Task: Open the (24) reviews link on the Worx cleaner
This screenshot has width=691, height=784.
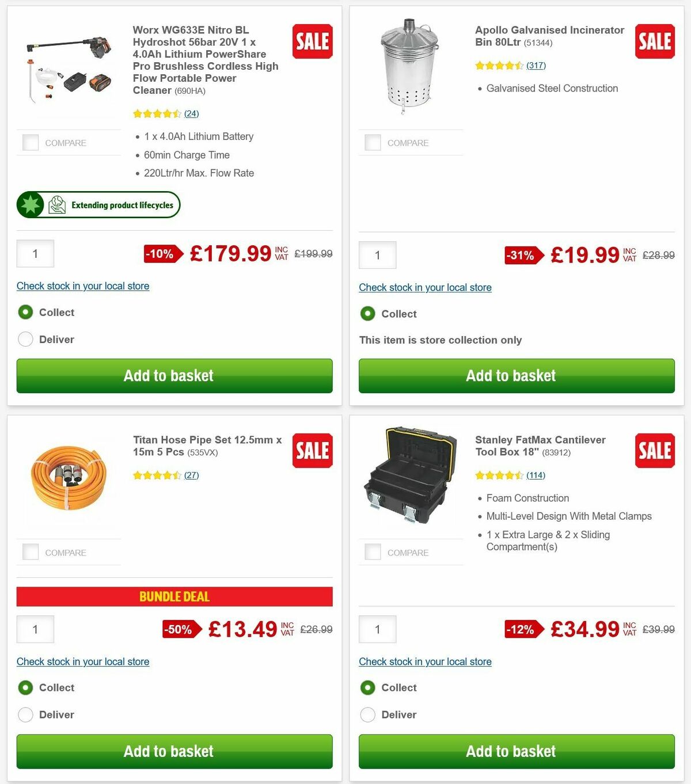Action: [191, 113]
